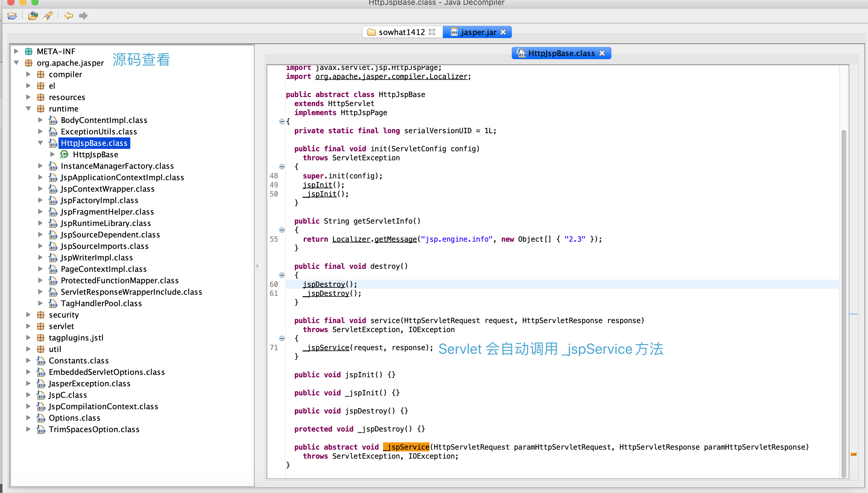Collapse the HttpJspBase.class node

coord(40,143)
